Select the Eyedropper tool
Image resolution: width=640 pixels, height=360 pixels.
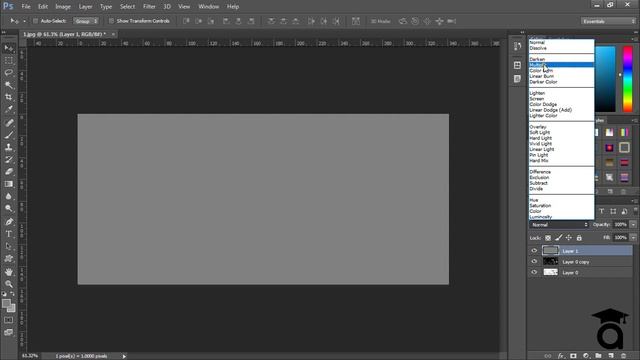click(9, 109)
